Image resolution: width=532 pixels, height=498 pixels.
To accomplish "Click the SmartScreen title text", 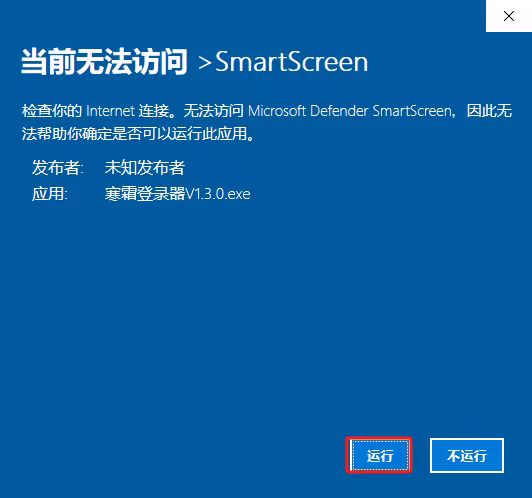I will (292, 62).
